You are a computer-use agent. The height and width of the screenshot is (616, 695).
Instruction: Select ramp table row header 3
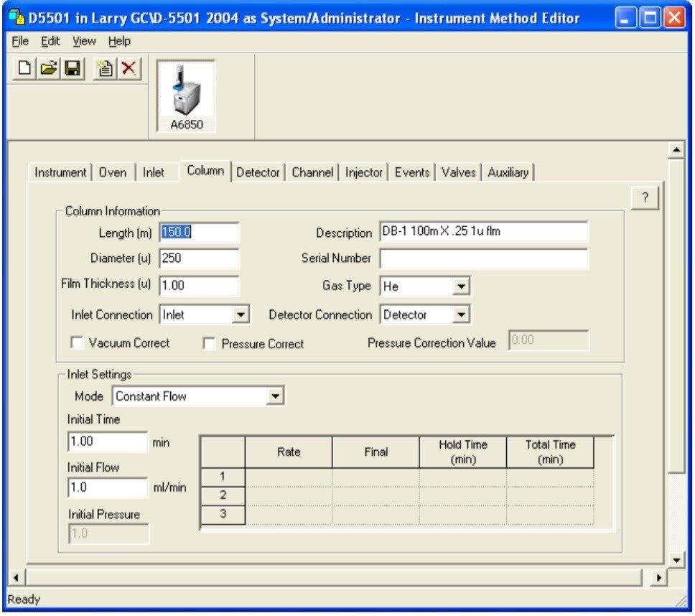223,515
